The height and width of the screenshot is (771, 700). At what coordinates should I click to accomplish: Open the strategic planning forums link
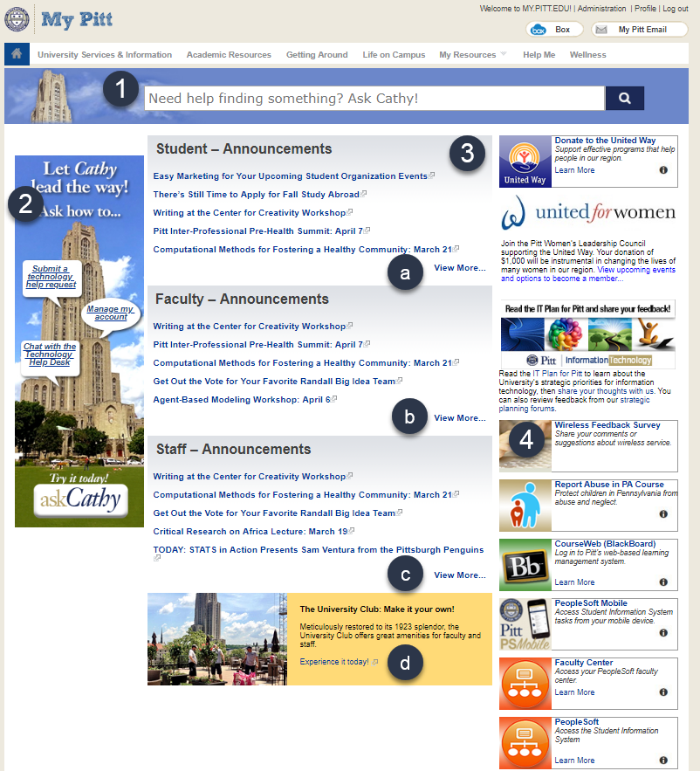pos(574,404)
